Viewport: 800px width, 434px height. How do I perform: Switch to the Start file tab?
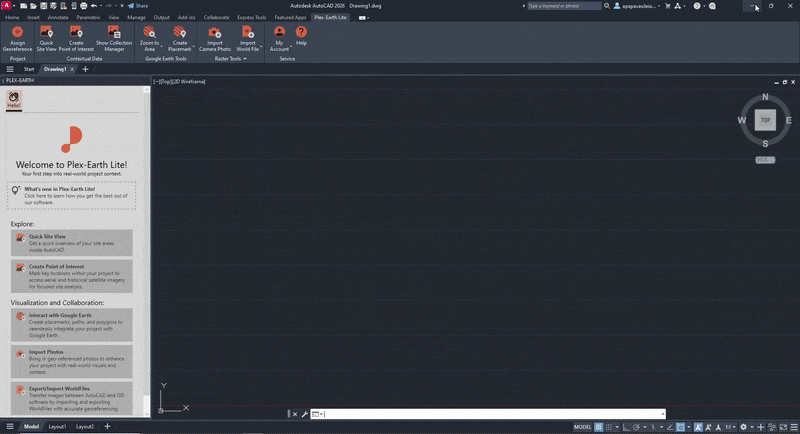29,69
